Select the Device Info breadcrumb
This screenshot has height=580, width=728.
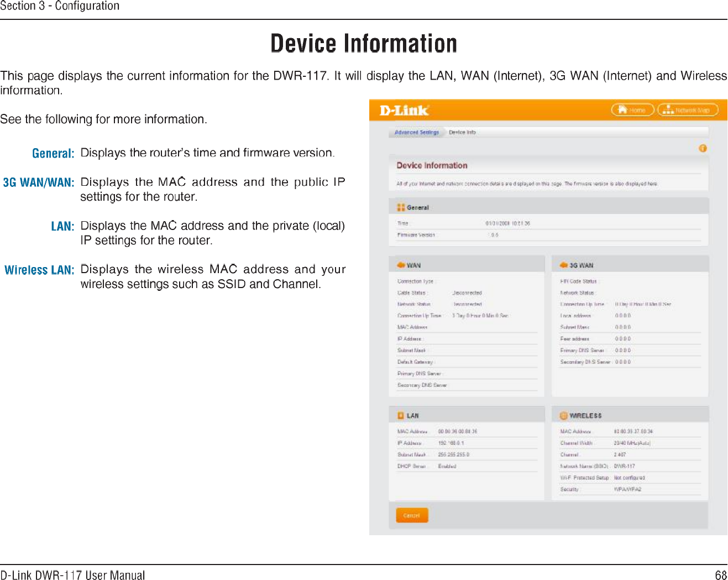coord(462,133)
